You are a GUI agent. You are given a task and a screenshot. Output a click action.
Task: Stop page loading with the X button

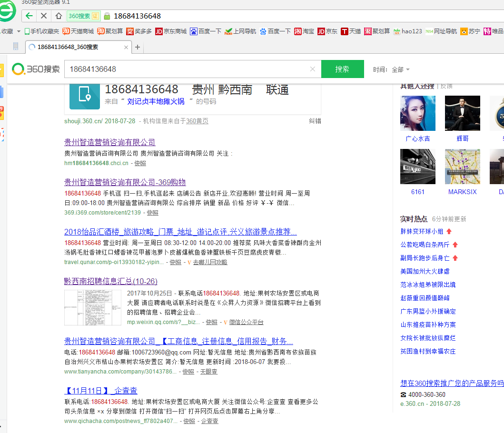tap(44, 16)
